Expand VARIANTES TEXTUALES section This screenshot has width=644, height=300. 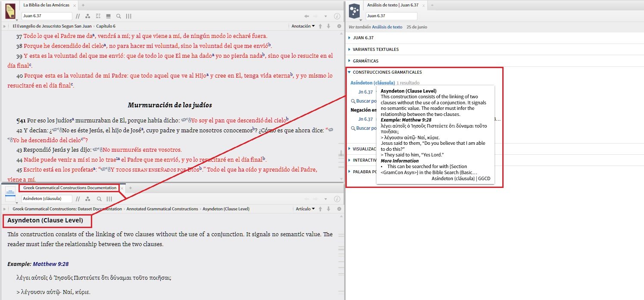pyautogui.click(x=373, y=49)
